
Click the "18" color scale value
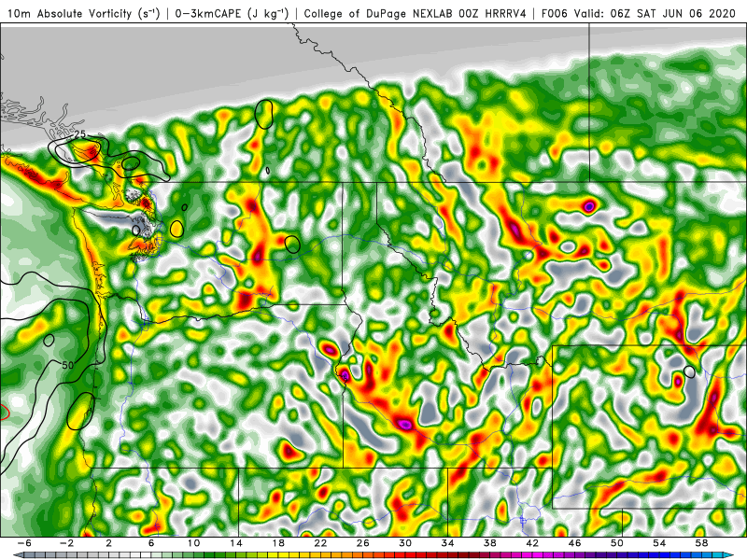(278, 543)
